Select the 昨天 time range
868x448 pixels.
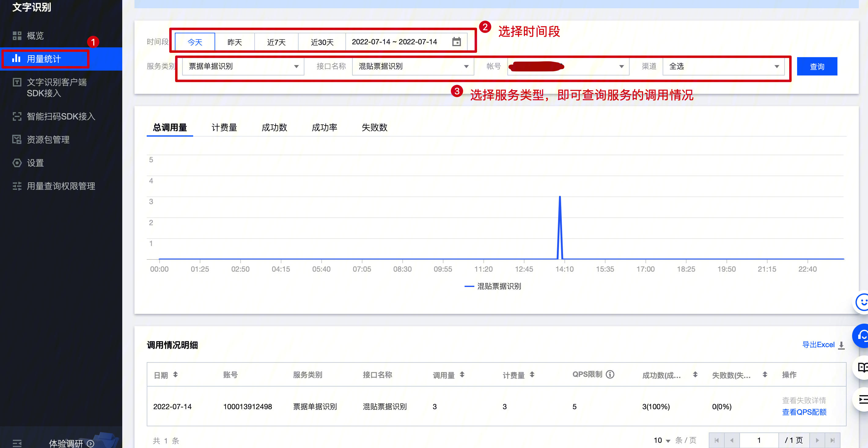[234, 42]
